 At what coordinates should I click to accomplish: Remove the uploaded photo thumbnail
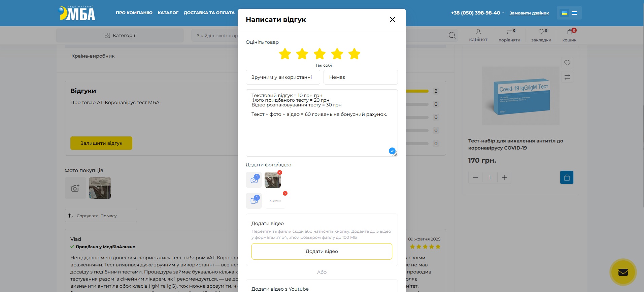(280, 172)
